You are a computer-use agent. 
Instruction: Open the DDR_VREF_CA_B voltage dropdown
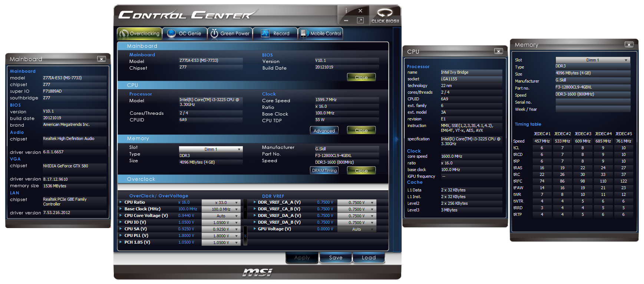(357, 209)
